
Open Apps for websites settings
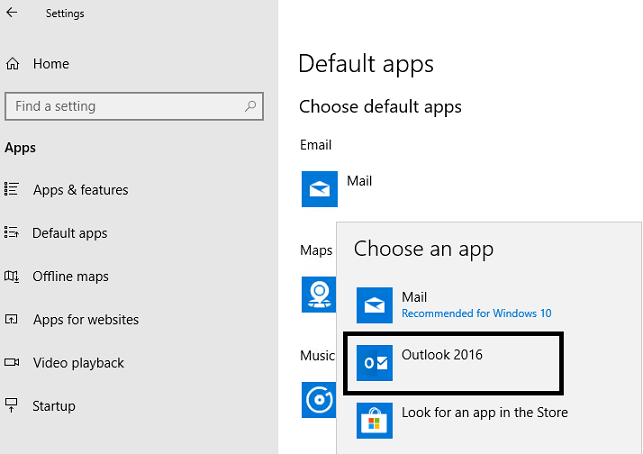pyautogui.click(x=86, y=319)
